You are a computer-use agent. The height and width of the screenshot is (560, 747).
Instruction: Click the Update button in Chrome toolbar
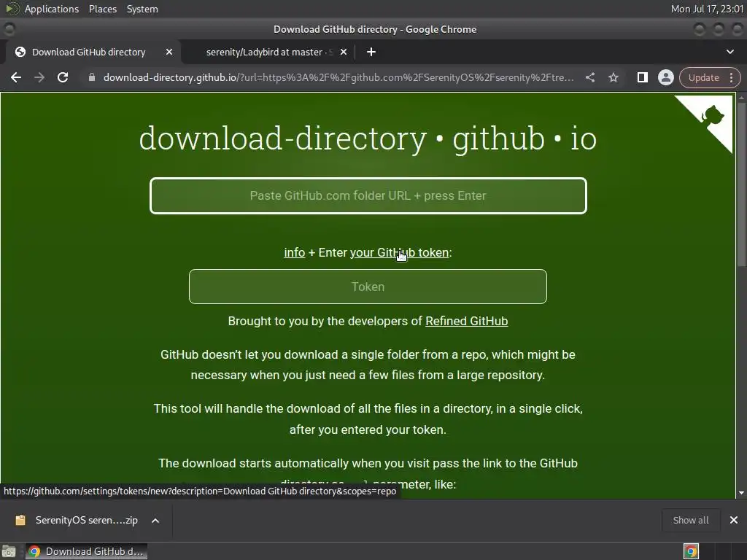(x=703, y=77)
